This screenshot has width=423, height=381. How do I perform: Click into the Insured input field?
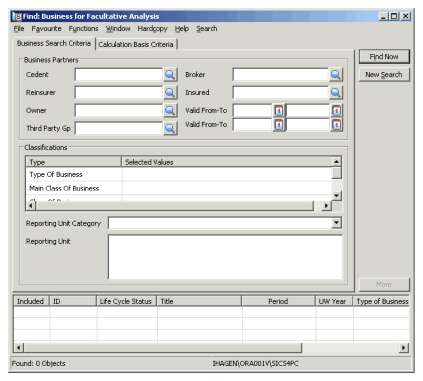(280, 93)
